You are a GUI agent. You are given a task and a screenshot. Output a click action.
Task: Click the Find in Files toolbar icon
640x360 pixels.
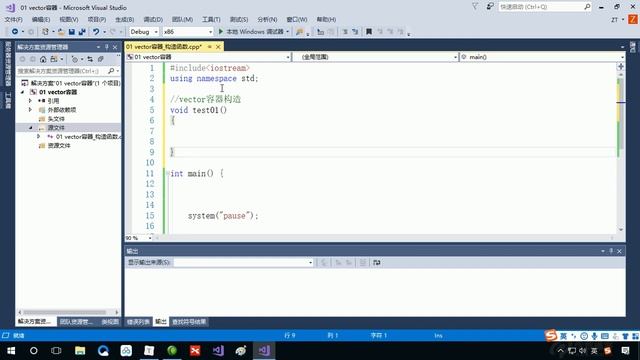[x=300, y=31]
